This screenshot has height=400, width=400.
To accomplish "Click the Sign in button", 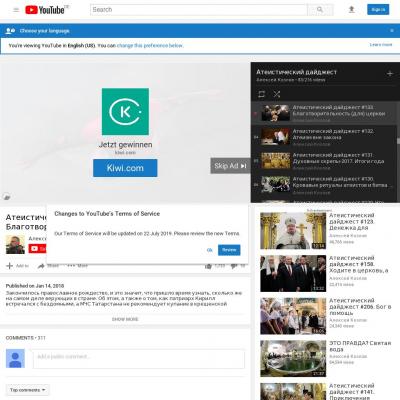I will coord(378,10).
